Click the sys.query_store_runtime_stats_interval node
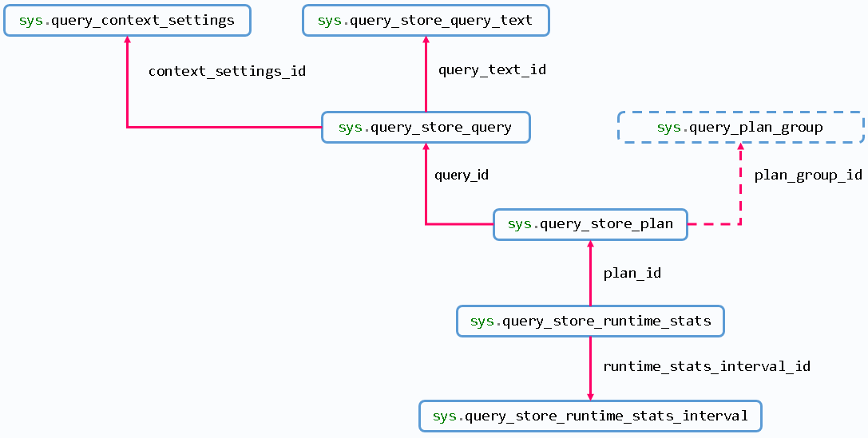The width and height of the screenshot is (868, 438). [590, 416]
